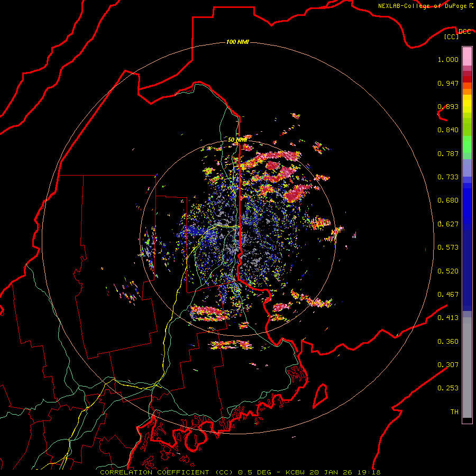The width and height of the screenshot is (476, 476).
Task: Pick the orange color bar segment
Action: point(467,91)
